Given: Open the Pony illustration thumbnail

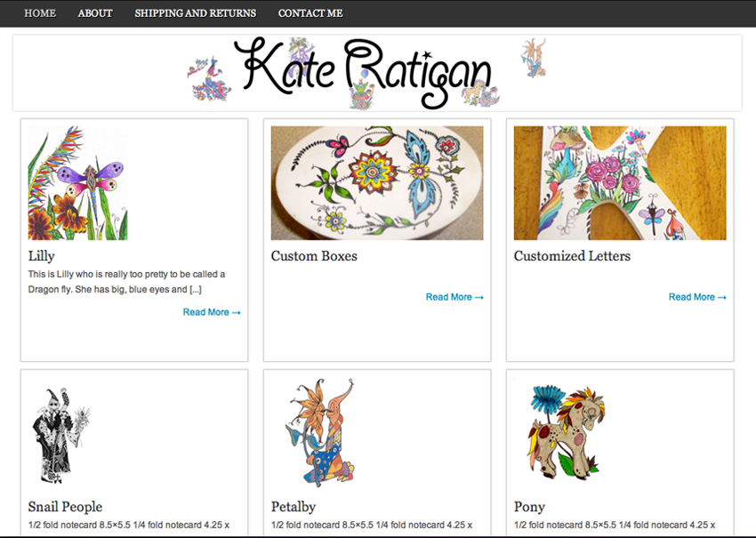Looking at the screenshot, I should tap(564, 434).
